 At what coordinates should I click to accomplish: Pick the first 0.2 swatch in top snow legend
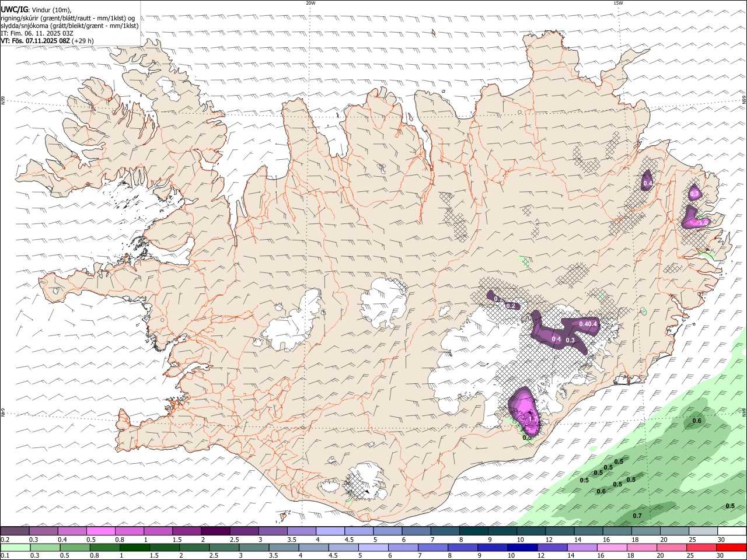click(x=15, y=531)
